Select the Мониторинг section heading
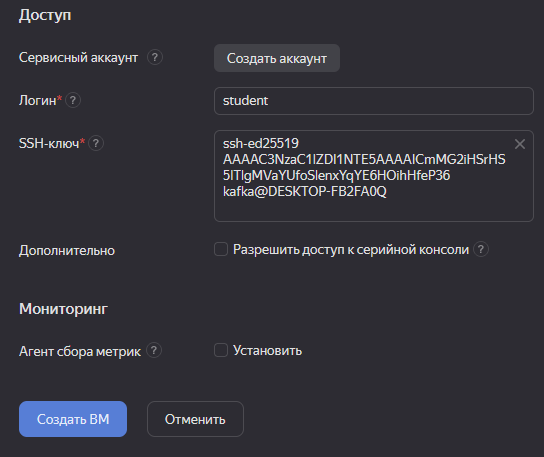 63,308
